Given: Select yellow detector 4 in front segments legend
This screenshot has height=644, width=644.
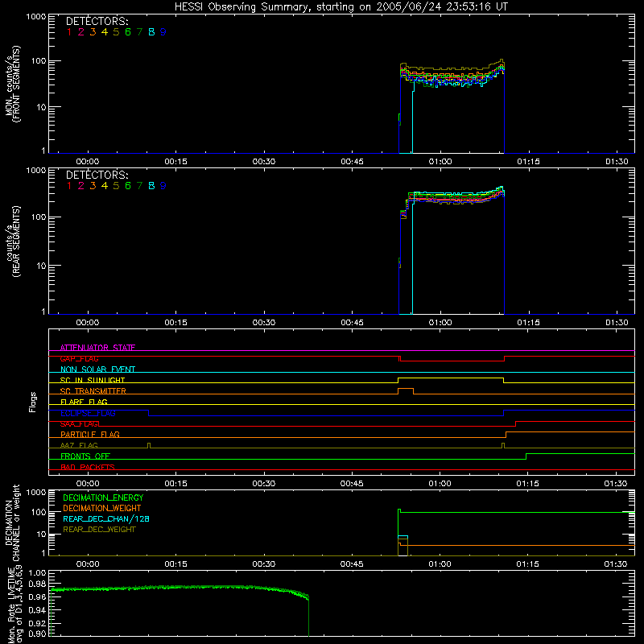Looking at the screenshot, I should (x=105, y=32).
